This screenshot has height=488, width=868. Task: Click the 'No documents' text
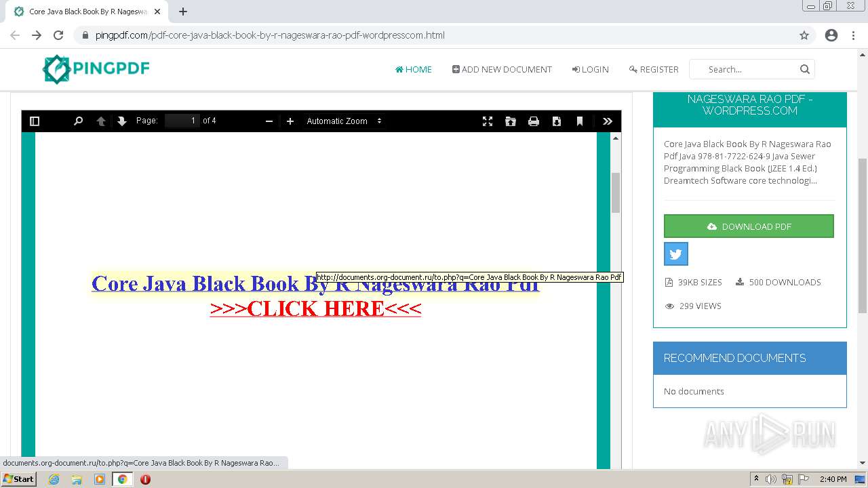tap(694, 391)
